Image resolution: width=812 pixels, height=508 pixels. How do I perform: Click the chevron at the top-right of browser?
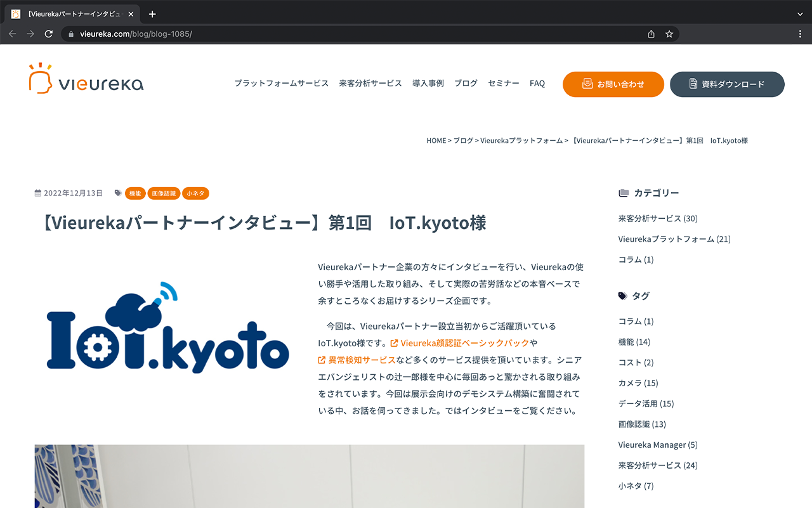point(800,14)
